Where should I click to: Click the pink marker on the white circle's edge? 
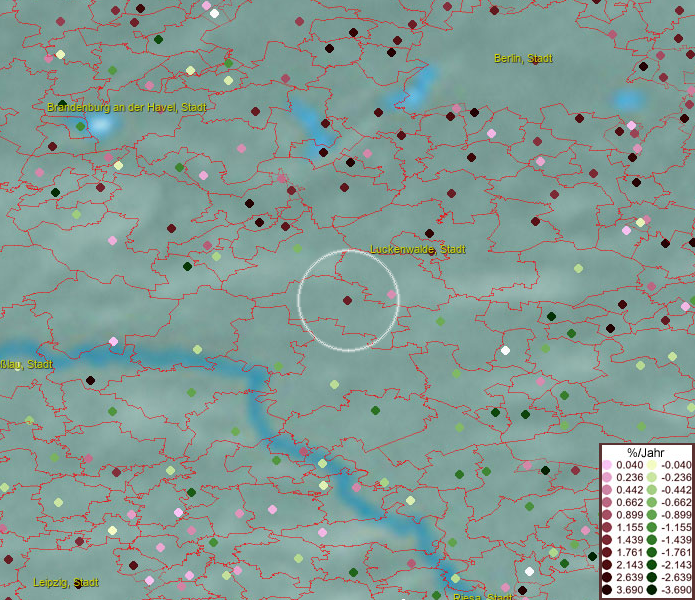391,294
